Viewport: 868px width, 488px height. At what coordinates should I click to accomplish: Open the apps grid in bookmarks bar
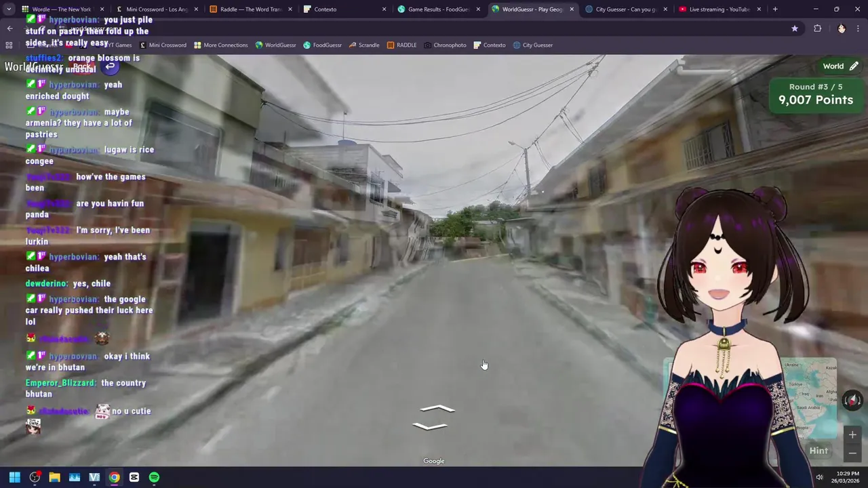(9, 45)
